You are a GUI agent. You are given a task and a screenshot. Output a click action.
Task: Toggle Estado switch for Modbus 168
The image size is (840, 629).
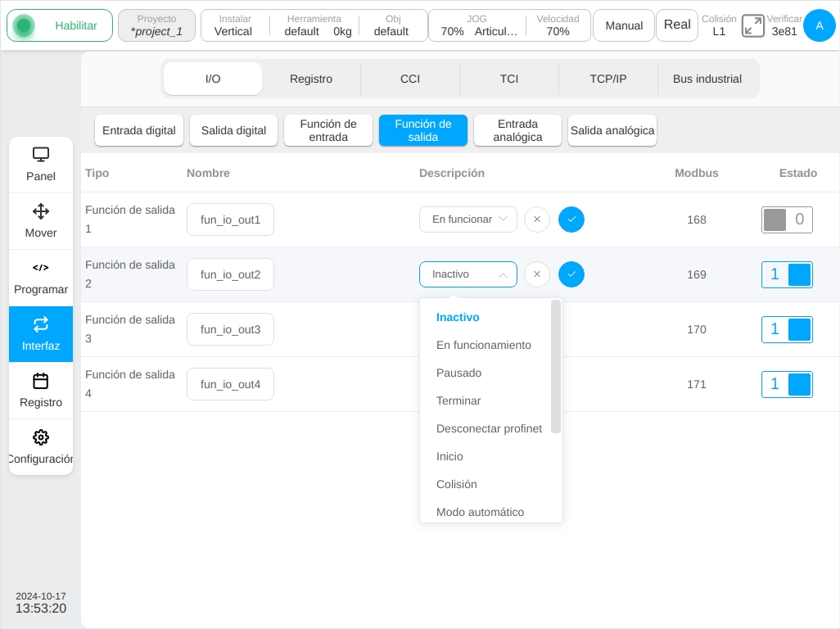pyautogui.click(x=787, y=219)
